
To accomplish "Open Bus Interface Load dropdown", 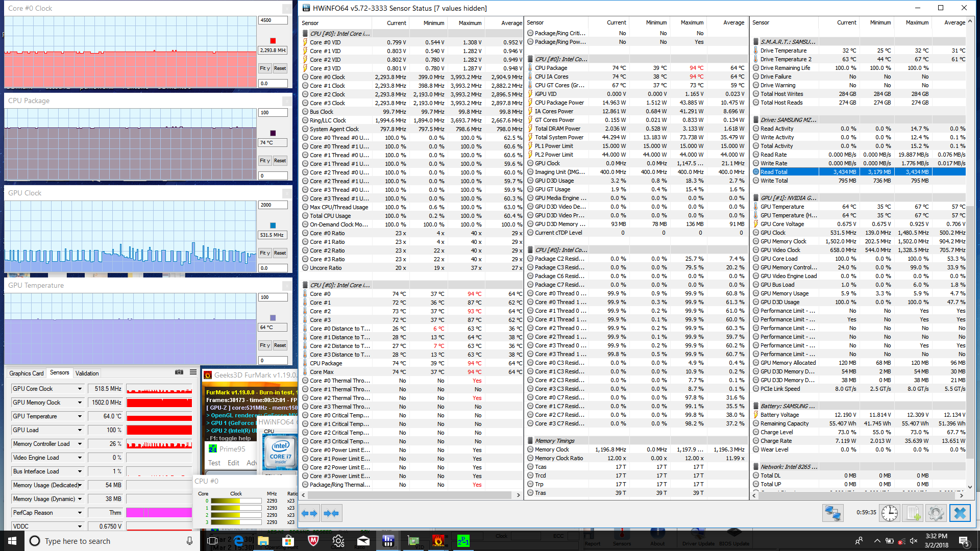I will (80, 471).
